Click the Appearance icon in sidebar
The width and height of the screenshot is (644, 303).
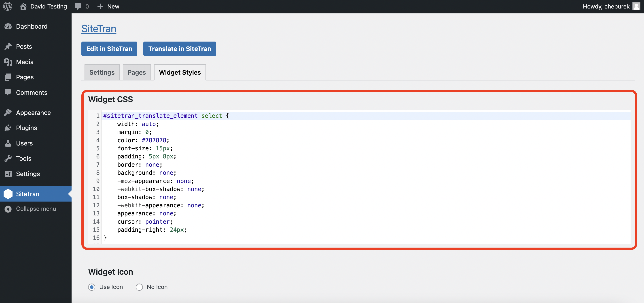[x=8, y=112]
